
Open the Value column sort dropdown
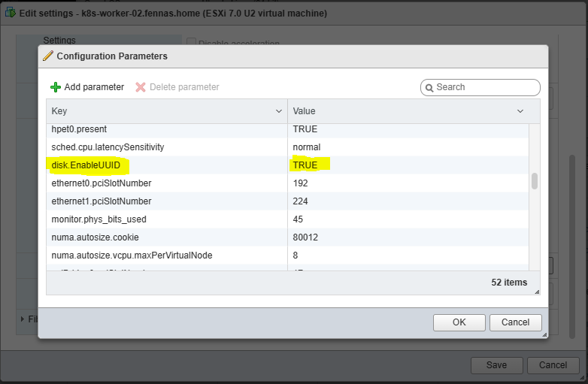[520, 111]
